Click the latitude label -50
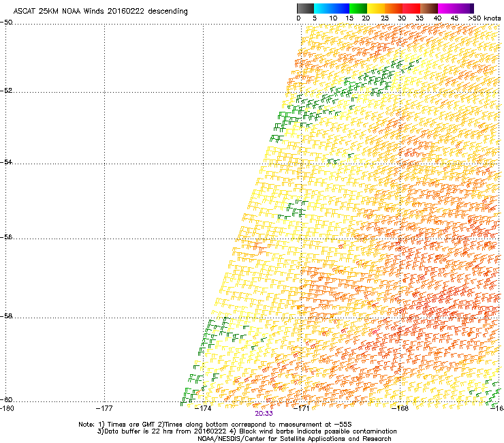 6,22
